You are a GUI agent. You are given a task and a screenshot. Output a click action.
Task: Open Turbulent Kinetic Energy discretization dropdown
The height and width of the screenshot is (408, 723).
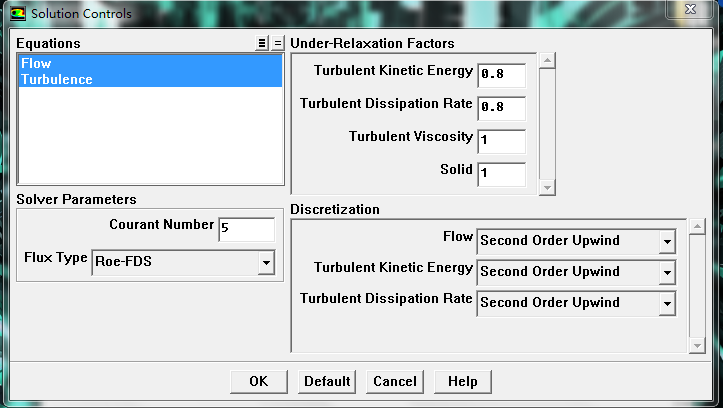click(576, 272)
